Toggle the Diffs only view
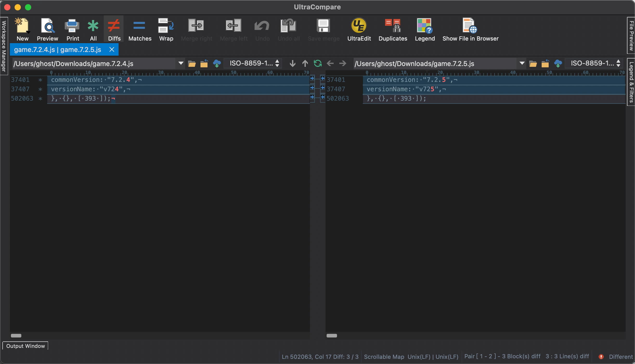 (114, 26)
